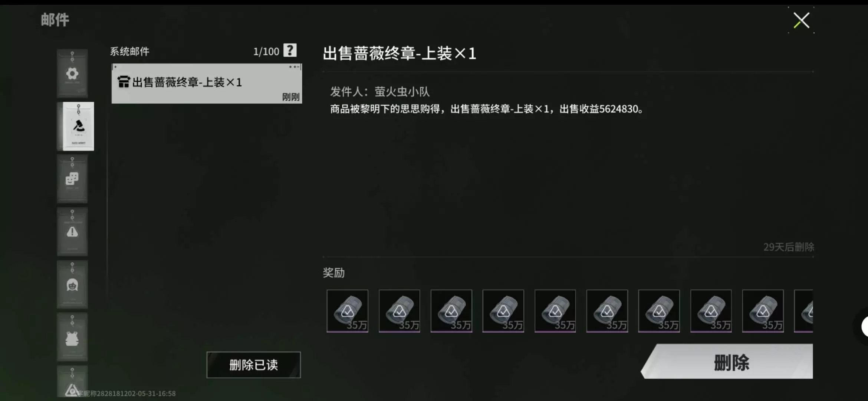
Task: Open the warning triangle mail tab
Action: pos(72,232)
